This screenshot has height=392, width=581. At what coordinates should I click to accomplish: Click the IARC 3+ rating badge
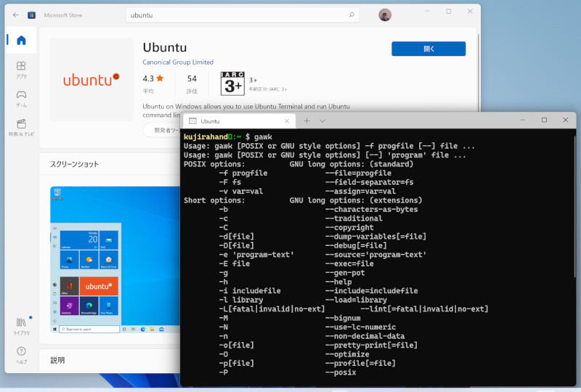pyautogui.click(x=232, y=83)
